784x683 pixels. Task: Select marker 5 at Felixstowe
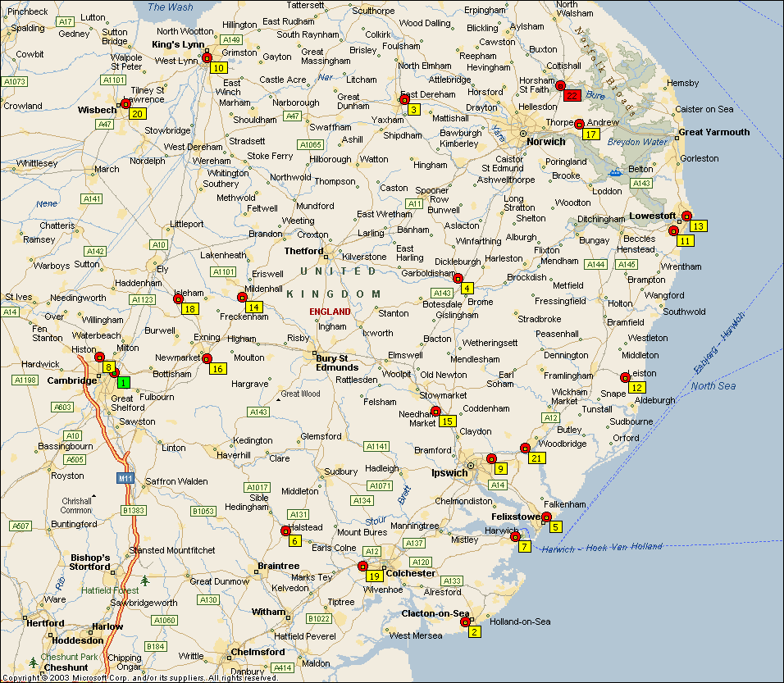[x=556, y=526]
